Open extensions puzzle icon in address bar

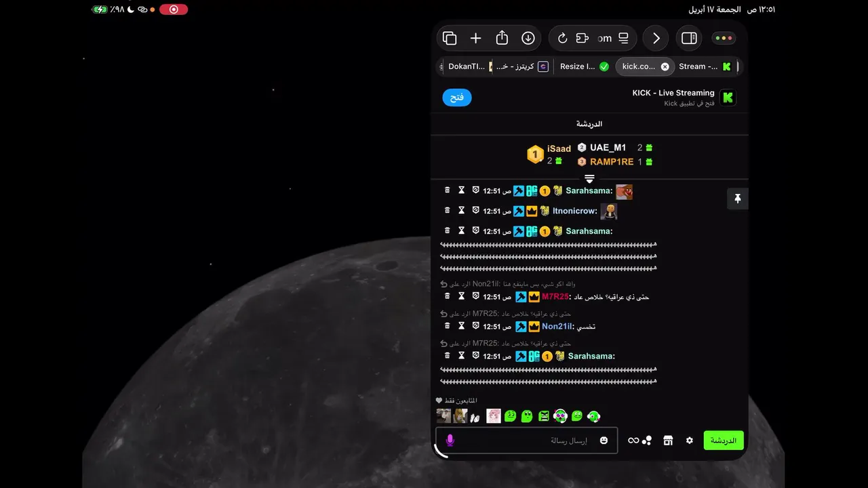pyautogui.click(x=582, y=39)
